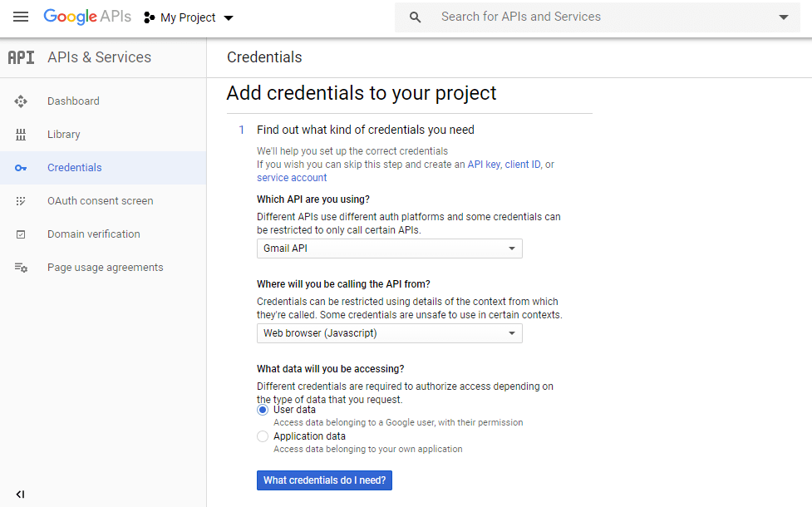
Task: Click the Credentials page title
Action: click(264, 57)
